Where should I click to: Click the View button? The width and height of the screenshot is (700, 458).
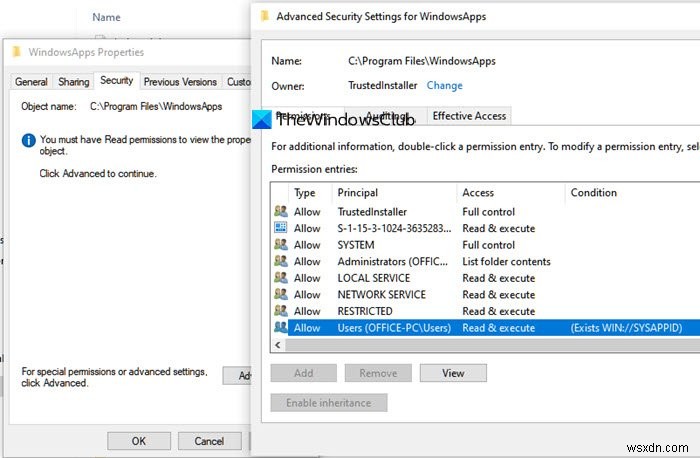point(453,373)
